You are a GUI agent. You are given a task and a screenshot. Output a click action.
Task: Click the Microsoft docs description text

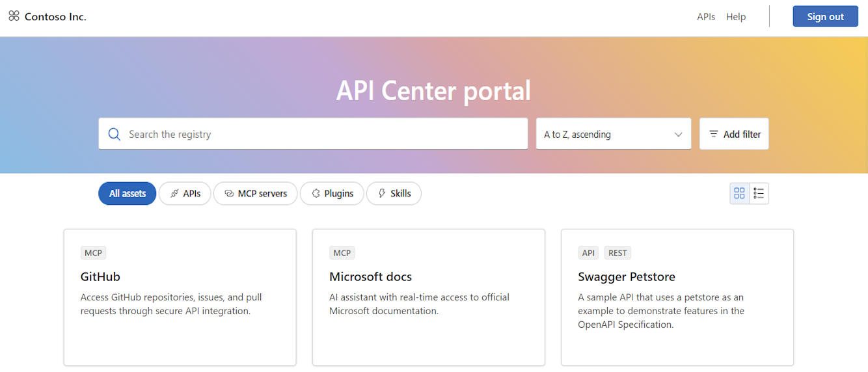click(x=420, y=304)
